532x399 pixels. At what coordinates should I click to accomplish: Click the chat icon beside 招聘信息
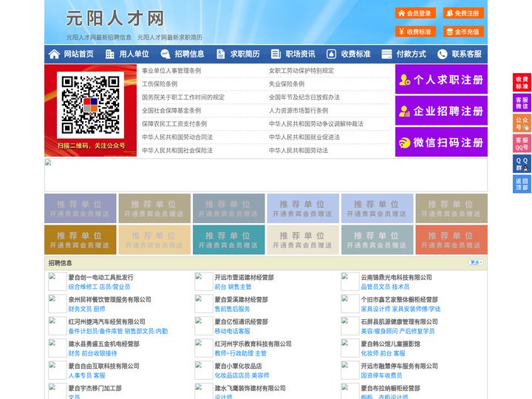(166, 54)
